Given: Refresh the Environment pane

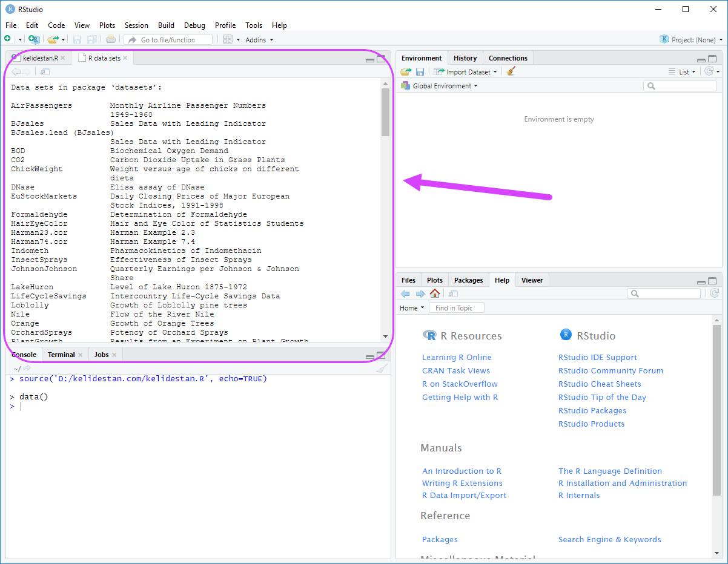Looking at the screenshot, I should (x=709, y=71).
